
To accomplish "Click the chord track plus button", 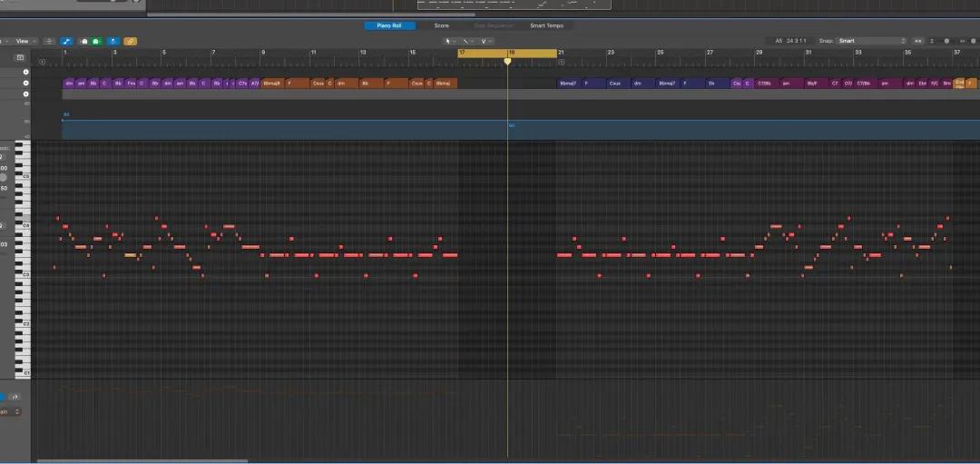I will click(x=25, y=84).
